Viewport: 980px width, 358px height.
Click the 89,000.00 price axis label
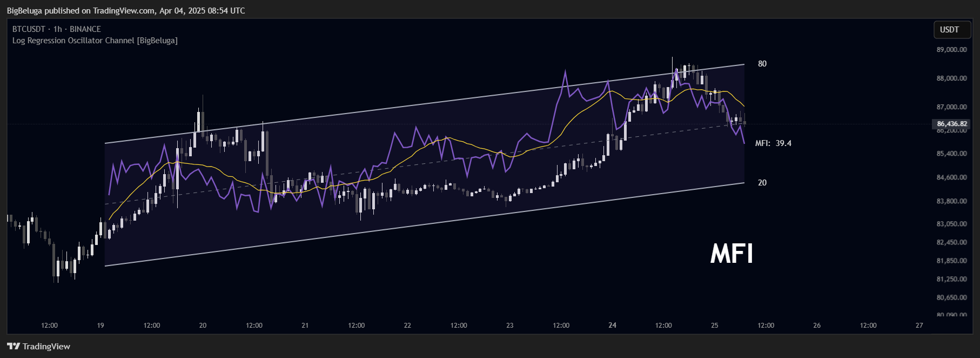click(951, 50)
